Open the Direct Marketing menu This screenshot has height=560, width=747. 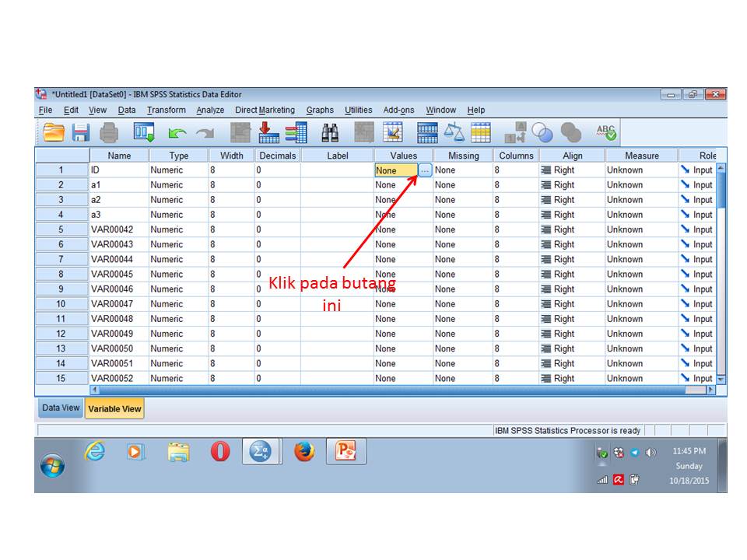click(265, 110)
